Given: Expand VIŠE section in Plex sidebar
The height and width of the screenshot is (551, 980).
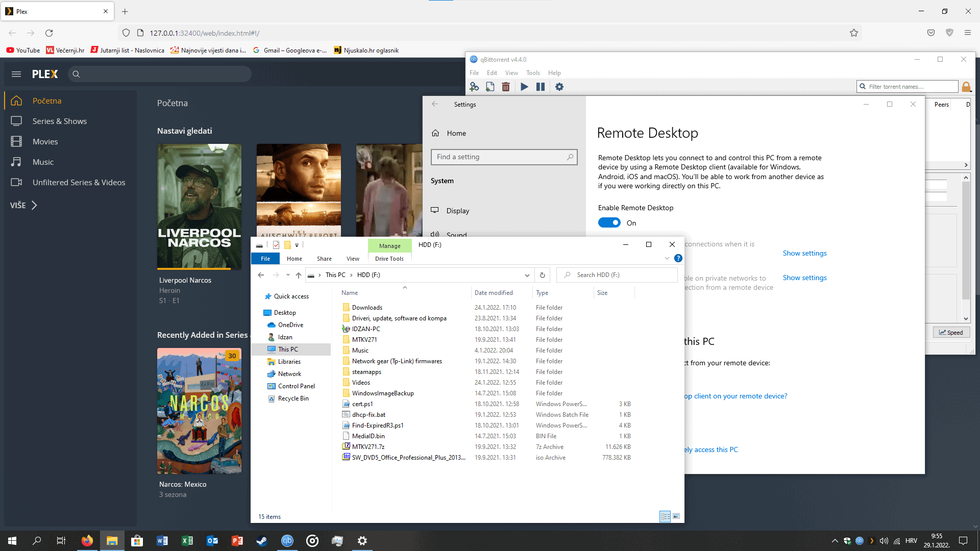Looking at the screenshot, I should tap(23, 205).
